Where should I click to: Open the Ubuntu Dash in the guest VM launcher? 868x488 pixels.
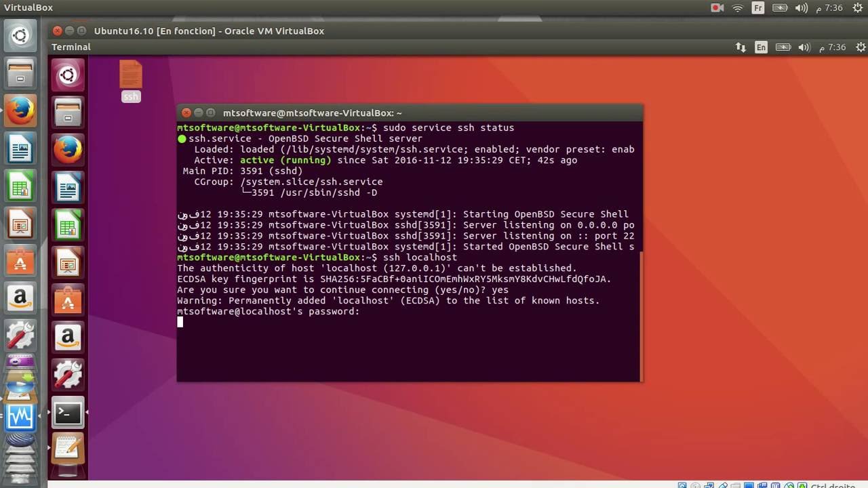(68, 75)
